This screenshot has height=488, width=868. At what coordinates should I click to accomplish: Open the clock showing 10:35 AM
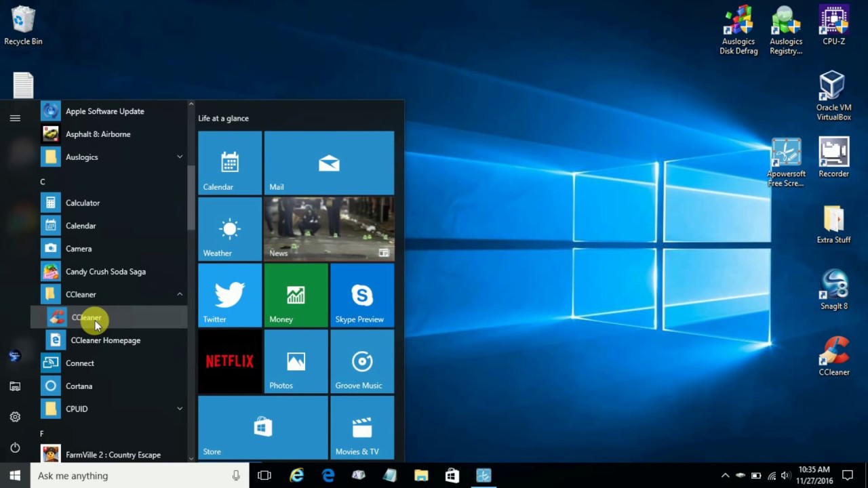(x=814, y=475)
